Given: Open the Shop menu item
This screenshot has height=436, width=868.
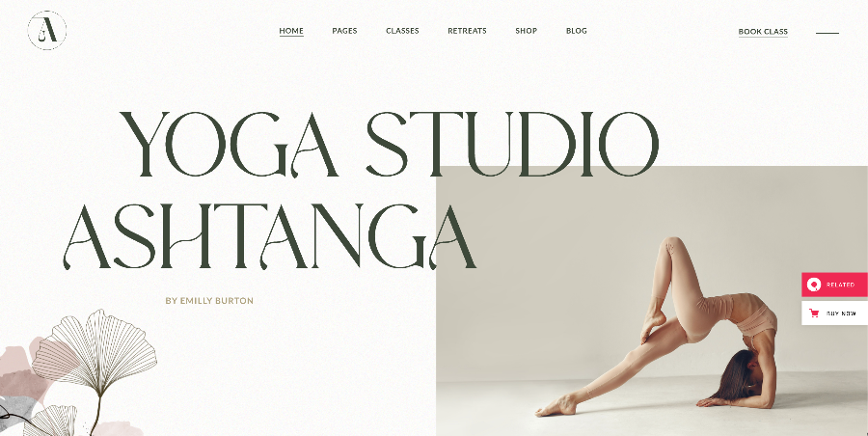Looking at the screenshot, I should click(x=526, y=31).
